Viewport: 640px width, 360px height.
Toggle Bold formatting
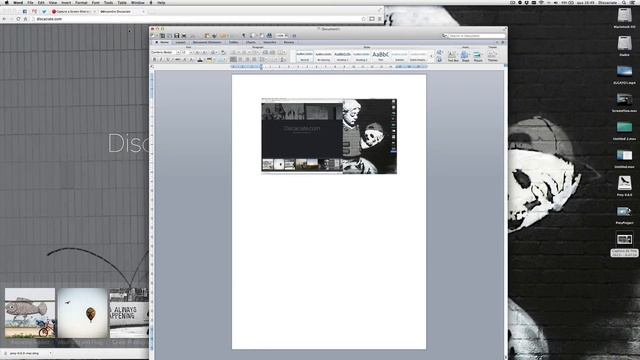coord(154,60)
